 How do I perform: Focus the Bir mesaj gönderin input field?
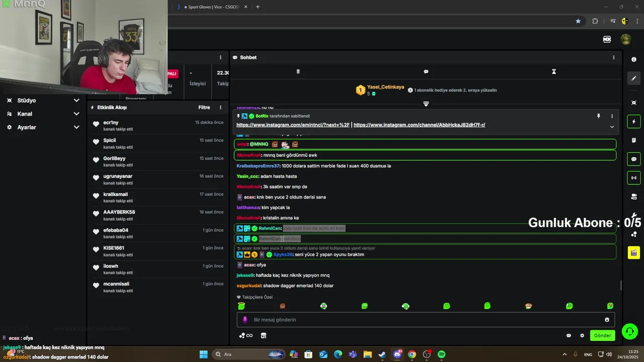click(x=426, y=320)
